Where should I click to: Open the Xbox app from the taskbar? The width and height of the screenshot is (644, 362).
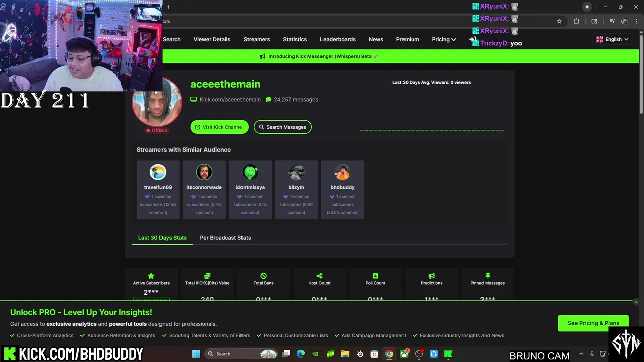coord(404,354)
